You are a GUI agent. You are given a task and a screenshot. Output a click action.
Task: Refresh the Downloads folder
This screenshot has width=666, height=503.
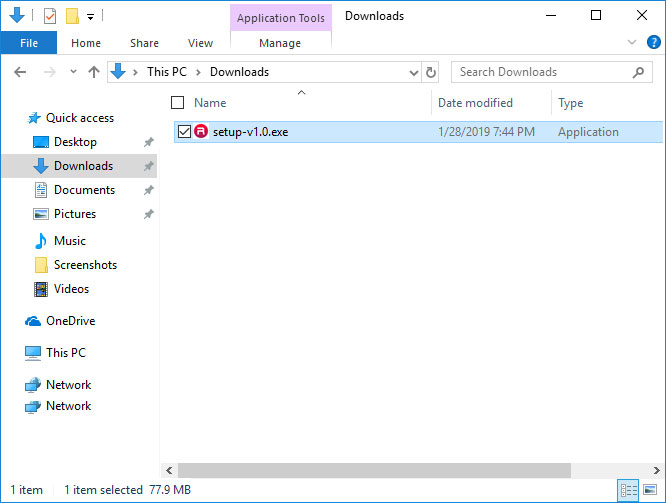coord(431,72)
